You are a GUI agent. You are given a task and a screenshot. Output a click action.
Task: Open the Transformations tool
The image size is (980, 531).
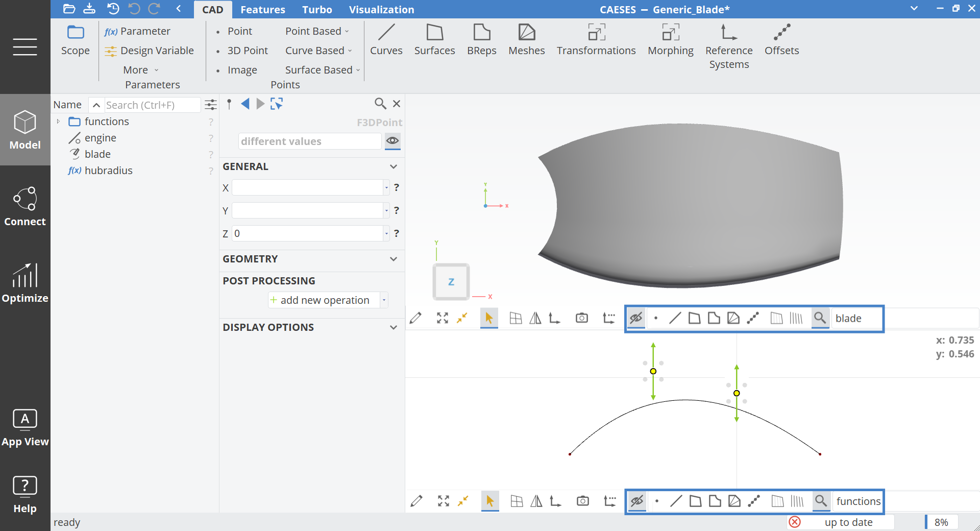click(x=596, y=39)
